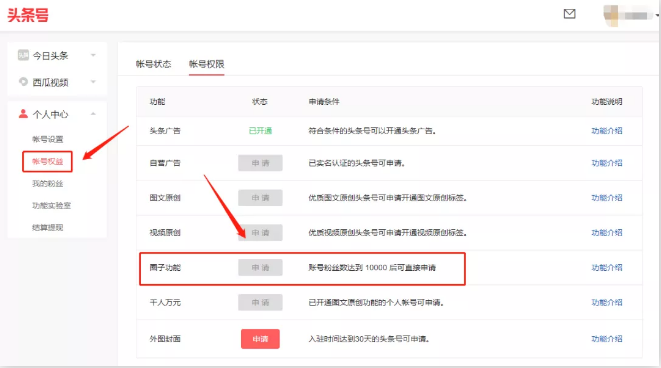Switch to the 帐号状态 tab

pyautogui.click(x=153, y=64)
